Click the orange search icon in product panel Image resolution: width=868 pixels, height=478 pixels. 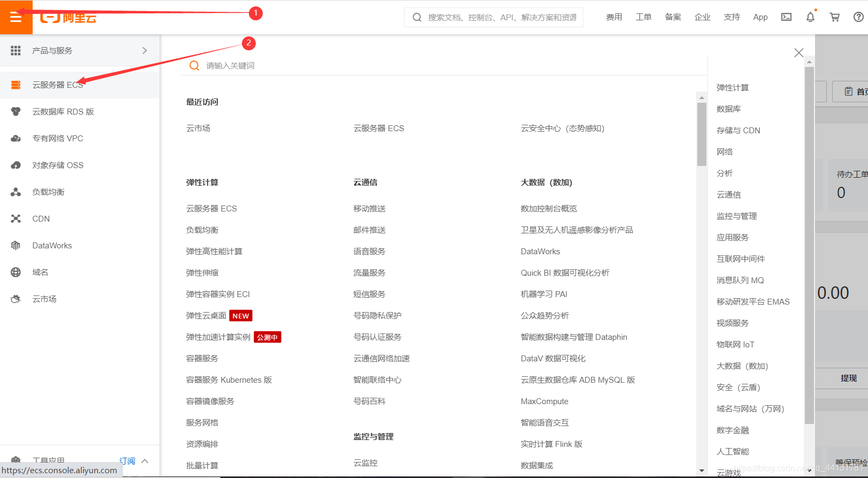click(x=194, y=65)
